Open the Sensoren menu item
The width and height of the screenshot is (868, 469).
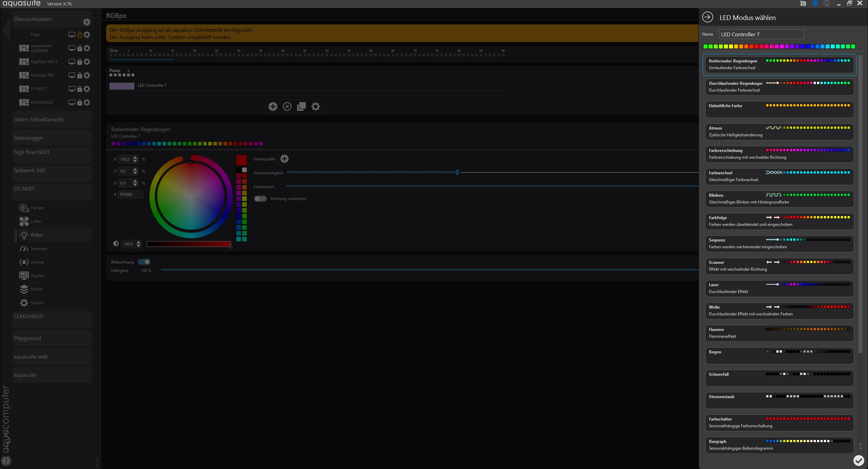39,249
